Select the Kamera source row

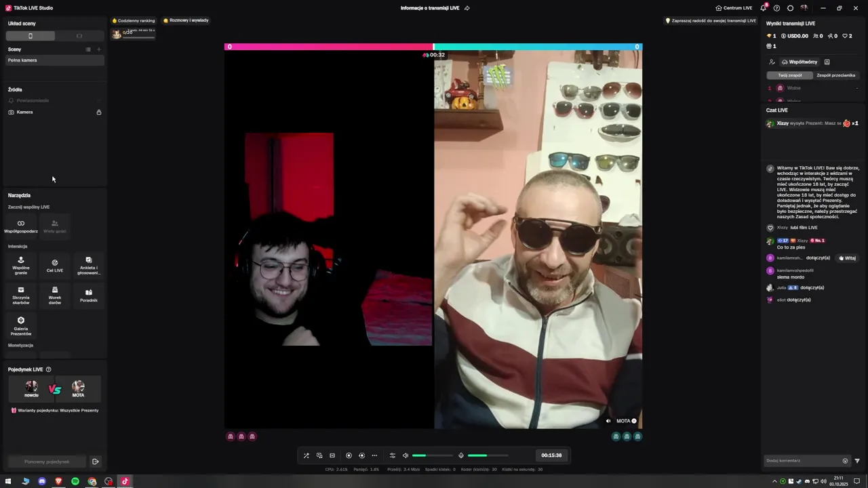55,112
